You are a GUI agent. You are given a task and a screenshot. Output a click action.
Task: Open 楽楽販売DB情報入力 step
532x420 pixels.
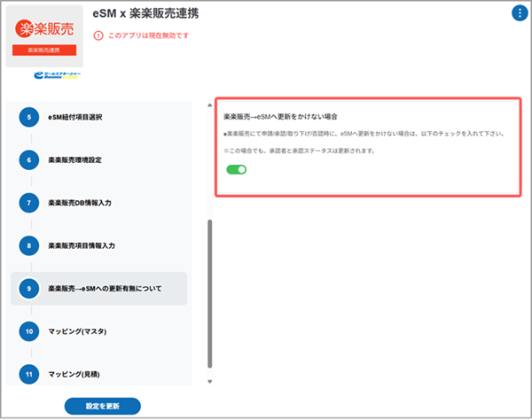(91, 202)
